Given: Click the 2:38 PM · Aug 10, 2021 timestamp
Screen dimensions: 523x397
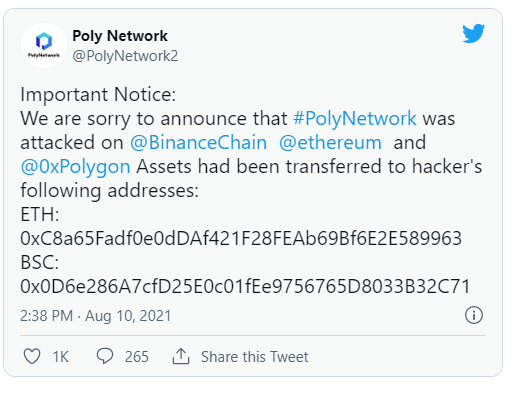Looking at the screenshot, I should tap(95, 316).
